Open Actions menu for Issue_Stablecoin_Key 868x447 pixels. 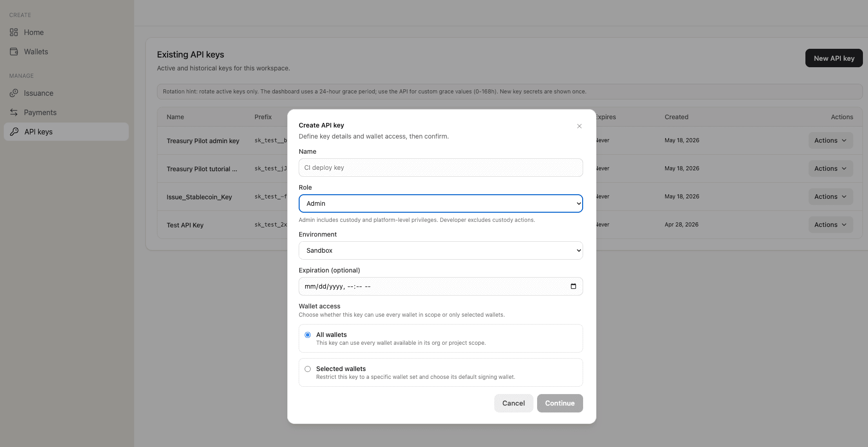(831, 197)
